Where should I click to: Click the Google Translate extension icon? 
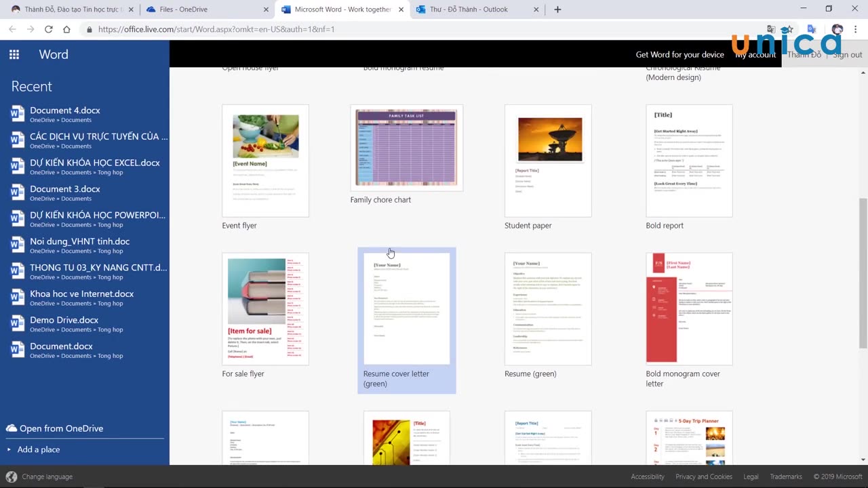coord(811,29)
